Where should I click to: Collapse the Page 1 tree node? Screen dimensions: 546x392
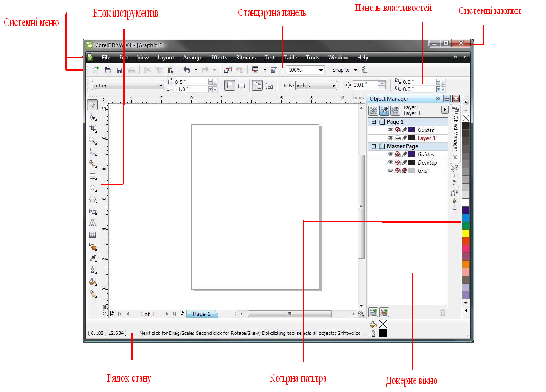(x=373, y=122)
